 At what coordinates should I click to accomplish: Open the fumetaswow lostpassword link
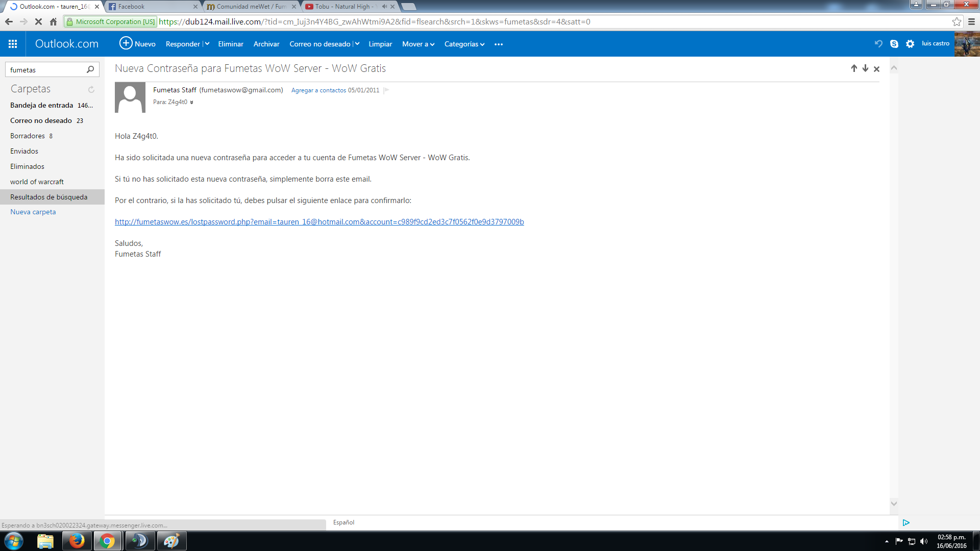coord(320,222)
